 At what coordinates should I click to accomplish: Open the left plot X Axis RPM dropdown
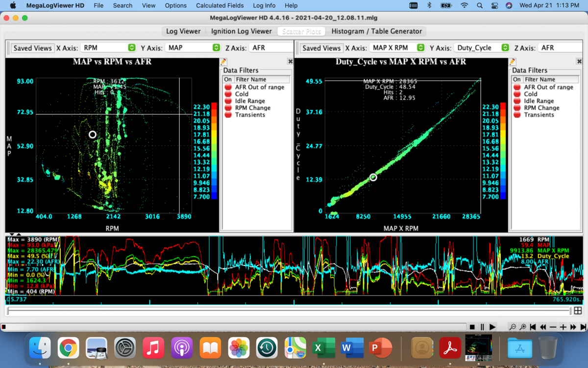109,48
